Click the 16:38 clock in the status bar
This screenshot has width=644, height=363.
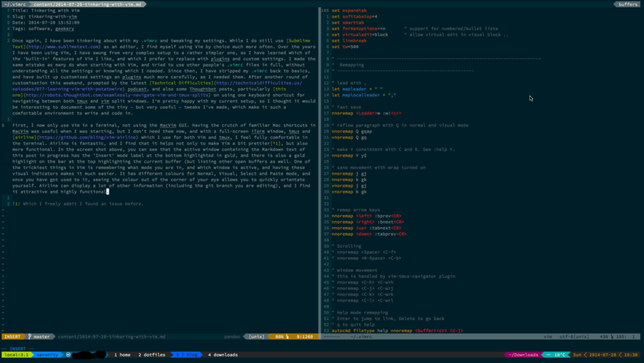[632, 354]
